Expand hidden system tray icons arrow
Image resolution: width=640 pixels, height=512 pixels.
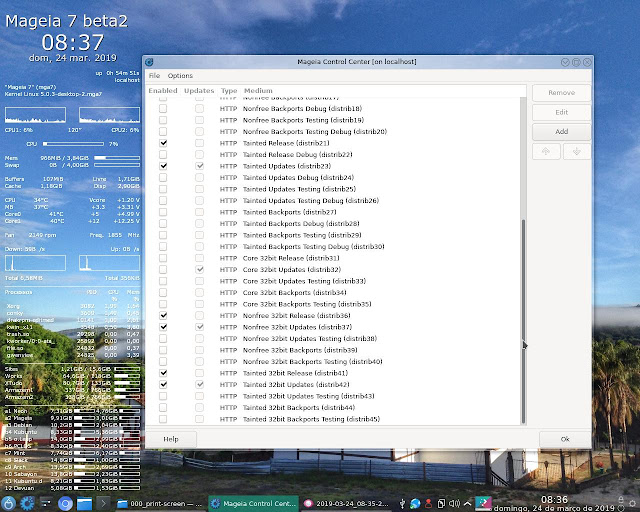tap(467, 503)
